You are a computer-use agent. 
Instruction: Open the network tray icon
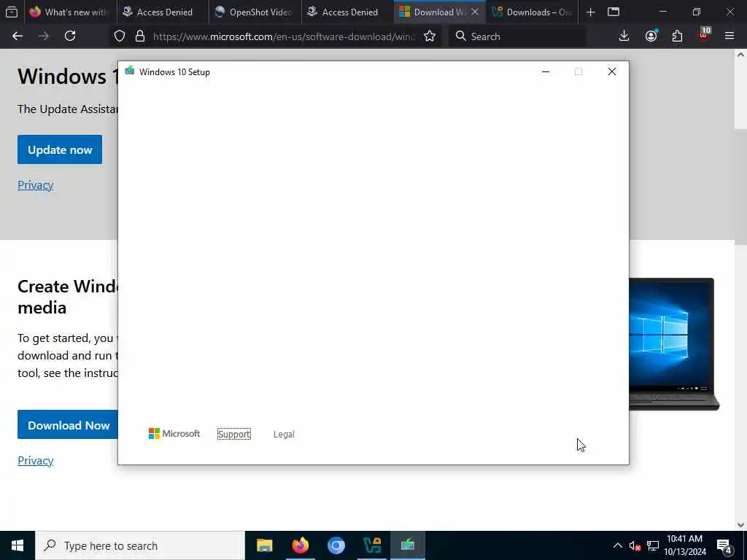click(653, 545)
